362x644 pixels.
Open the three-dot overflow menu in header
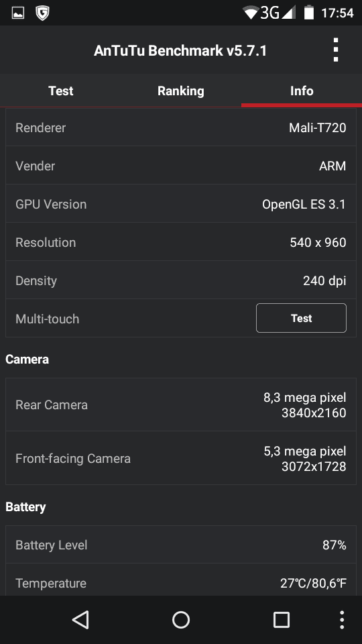336,50
